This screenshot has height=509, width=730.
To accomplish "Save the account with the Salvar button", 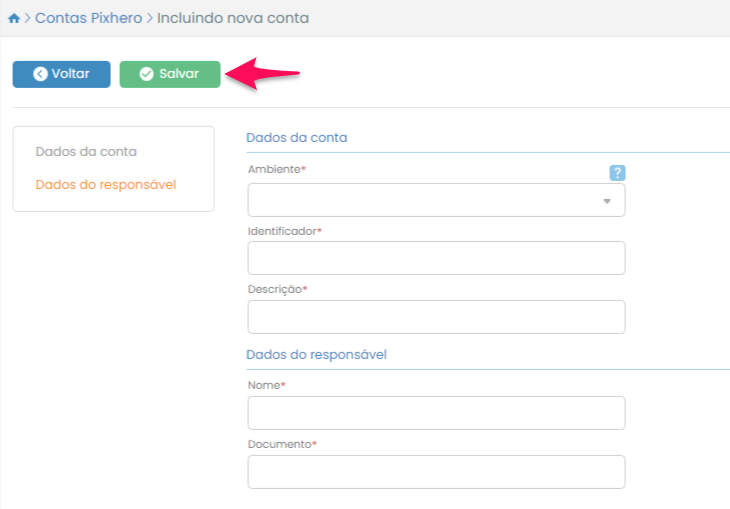I will coord(169,74).
